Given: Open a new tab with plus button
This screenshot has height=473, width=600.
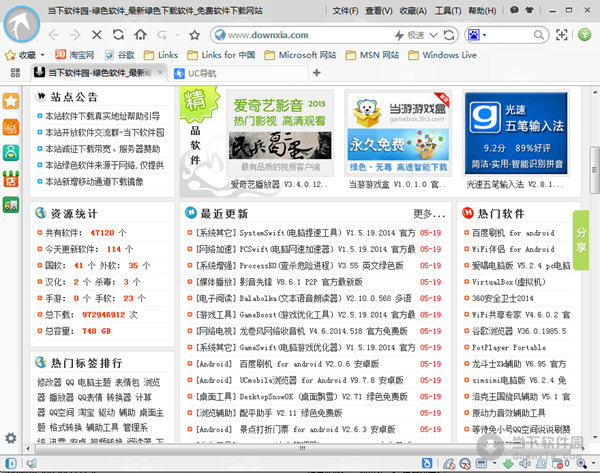Looking at the screenshot, I should [316, 73].
